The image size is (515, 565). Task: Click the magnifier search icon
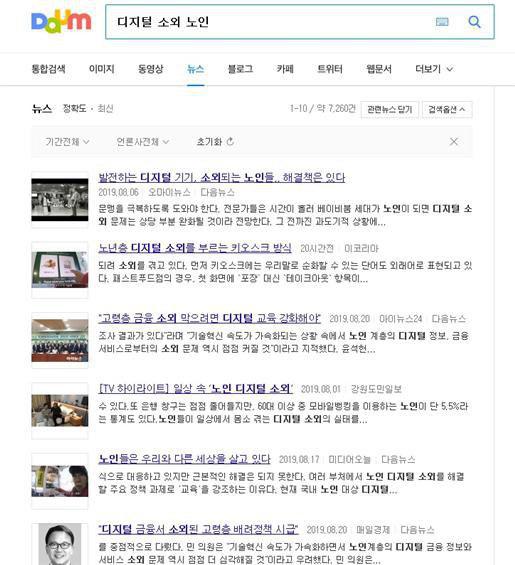point(474,22)
